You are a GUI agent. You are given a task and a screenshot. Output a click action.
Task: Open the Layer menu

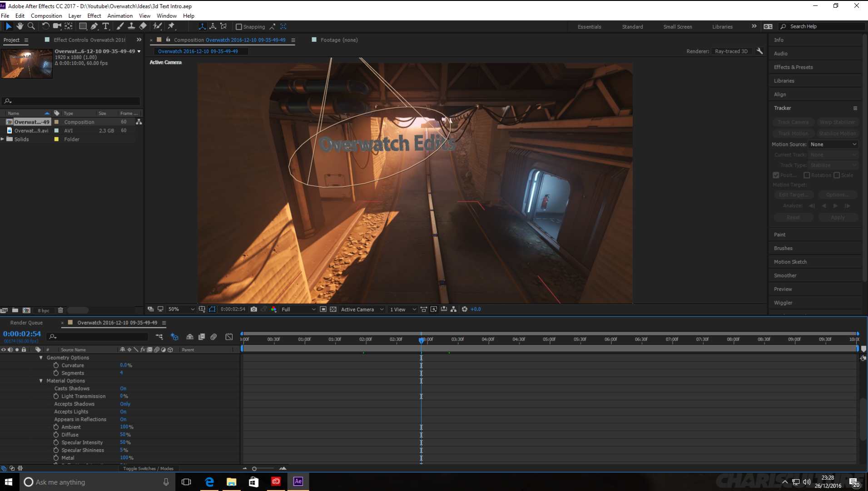[x=74, y=15]
